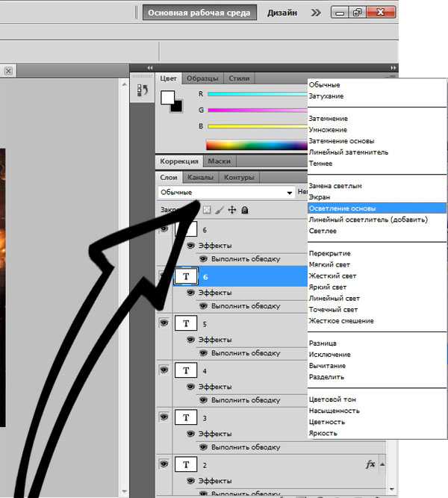Toggle Эффекты visibility under layer 5
This screenshot has height=498, width=448.
pos(190,340)
